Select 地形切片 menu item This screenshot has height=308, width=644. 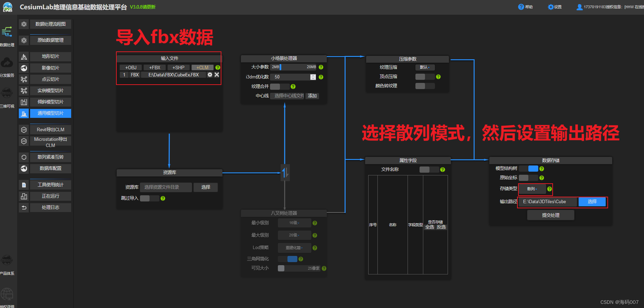tap(51, 57)
